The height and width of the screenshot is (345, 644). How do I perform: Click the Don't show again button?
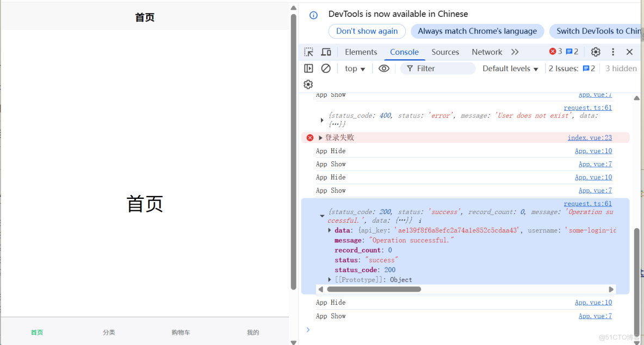367,32
